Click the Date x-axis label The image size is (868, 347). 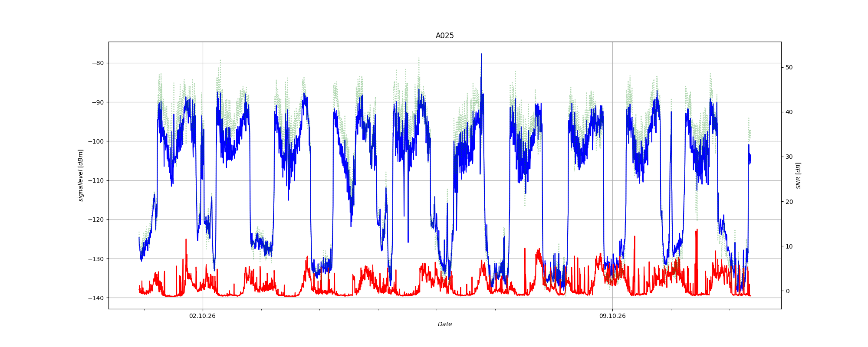(x=444, y=324)
